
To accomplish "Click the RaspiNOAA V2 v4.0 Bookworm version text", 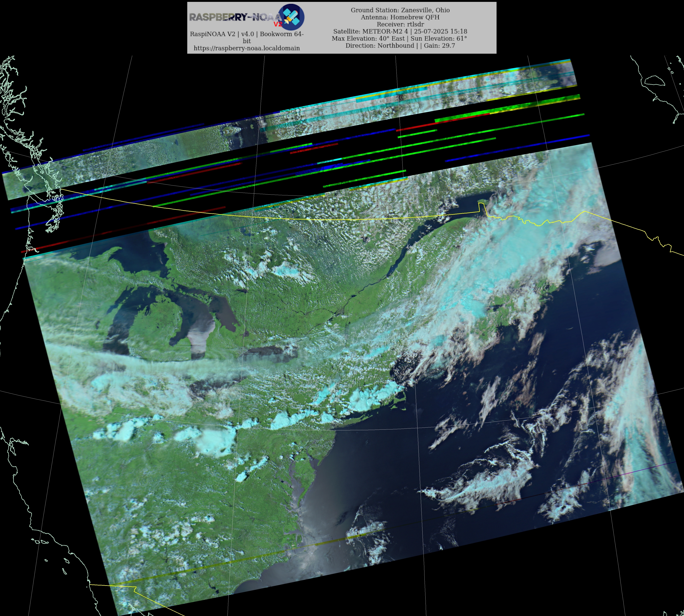I will (247, 34).
